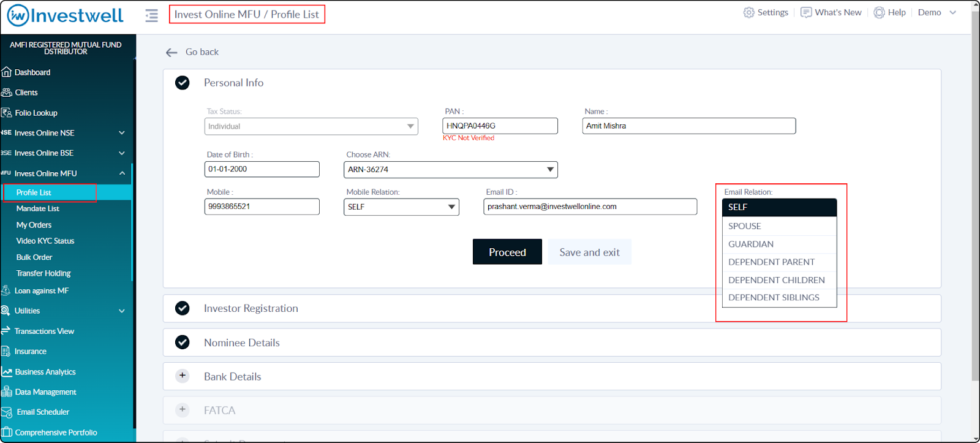
Task: Collapse Invest Online MFU chevron
Action: [x=122, y=173]
